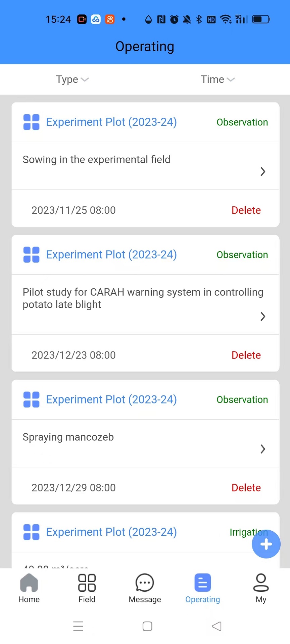290x644 pixels.
Task: Tap the Pilot study for CARAH description text
Action: click(143, 298)
